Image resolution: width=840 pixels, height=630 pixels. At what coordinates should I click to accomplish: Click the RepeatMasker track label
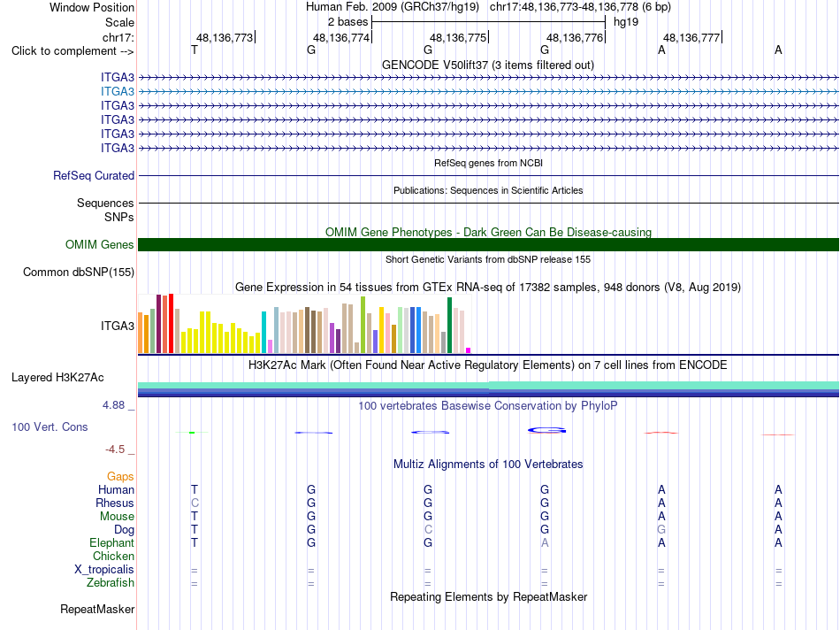coord(97,609)
